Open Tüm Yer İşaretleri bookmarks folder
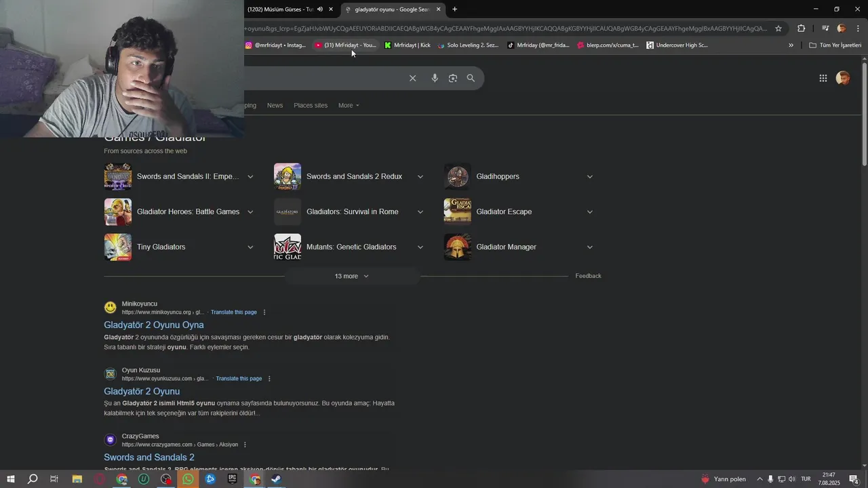Image resolution: width=868 pixels, height=488 pixels. [835, 45]
